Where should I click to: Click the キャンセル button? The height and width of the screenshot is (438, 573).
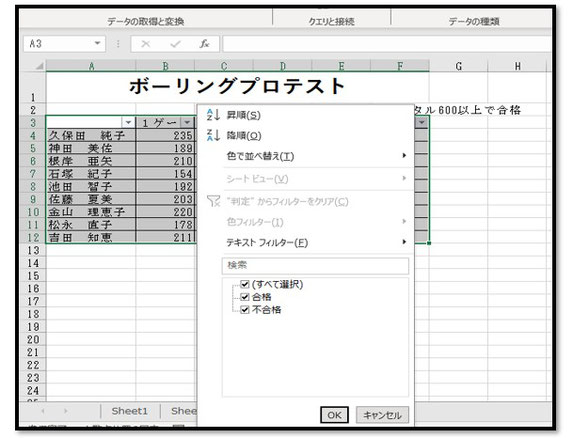click(x=382, y=415)
